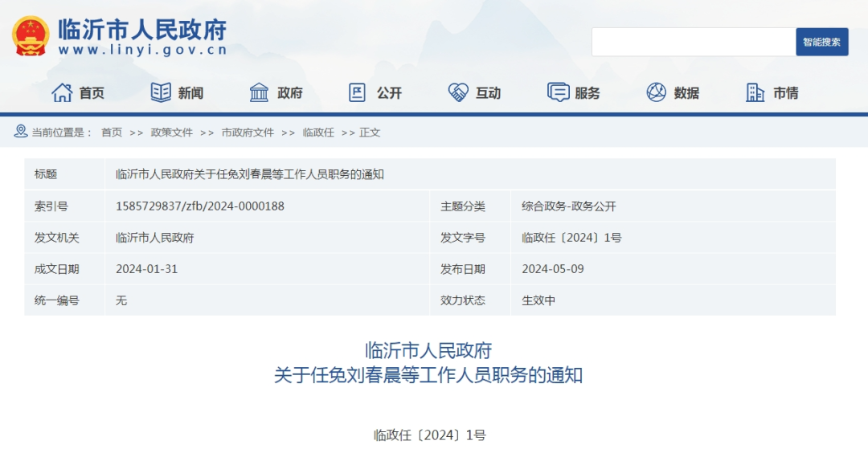Focus the search input field
Viewport: 868px width, 453px height.
(x=694, y=42)
